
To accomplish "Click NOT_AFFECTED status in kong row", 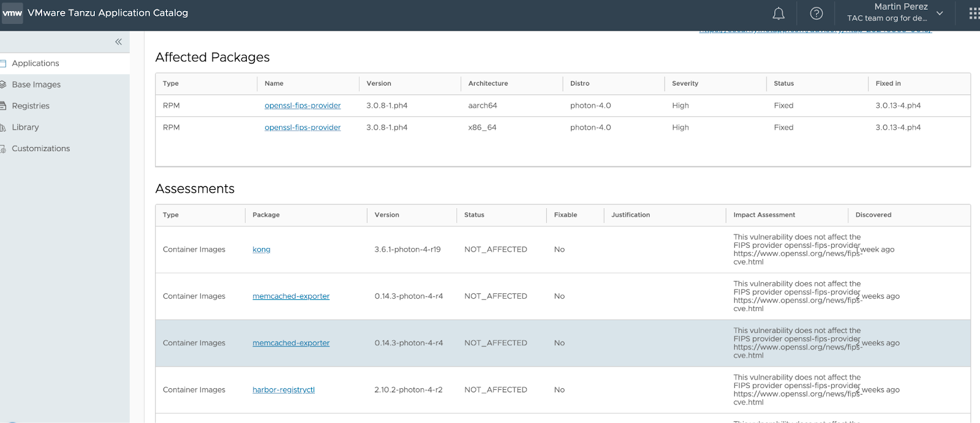I will (x=496, y=249).
